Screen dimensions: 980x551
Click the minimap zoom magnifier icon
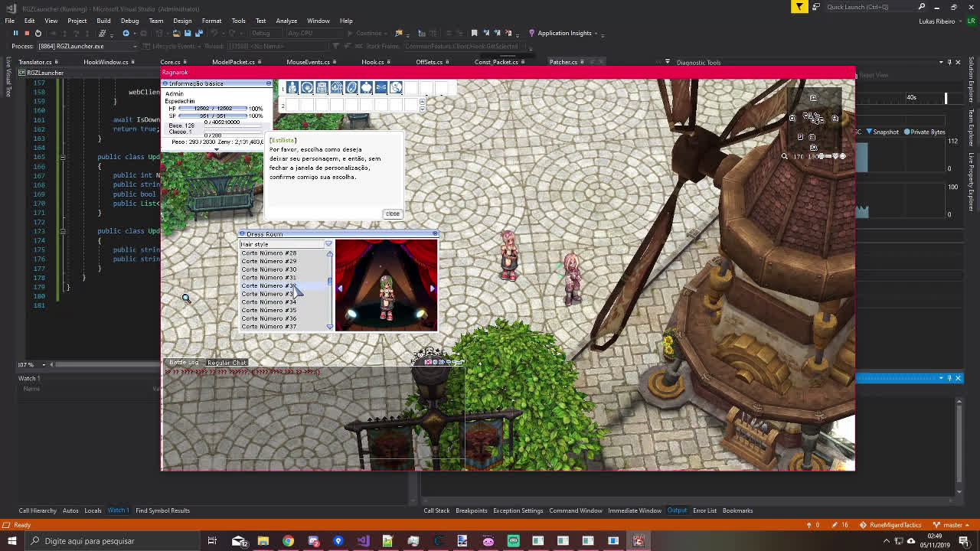point(784,156)
